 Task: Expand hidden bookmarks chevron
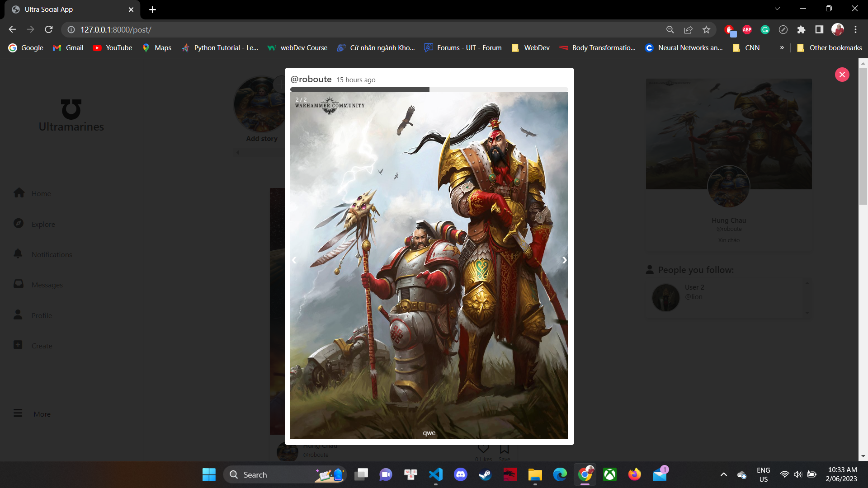pos(782,48)
